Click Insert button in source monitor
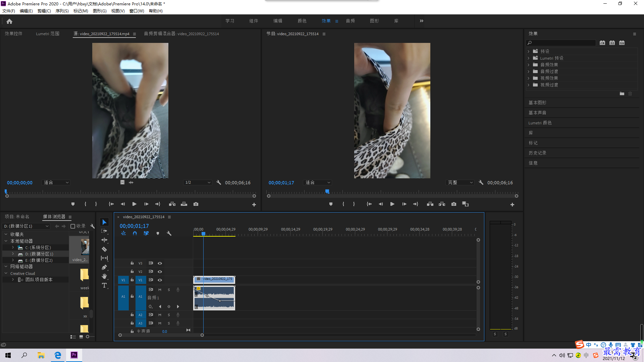The image size is (644, 362). 172,204
